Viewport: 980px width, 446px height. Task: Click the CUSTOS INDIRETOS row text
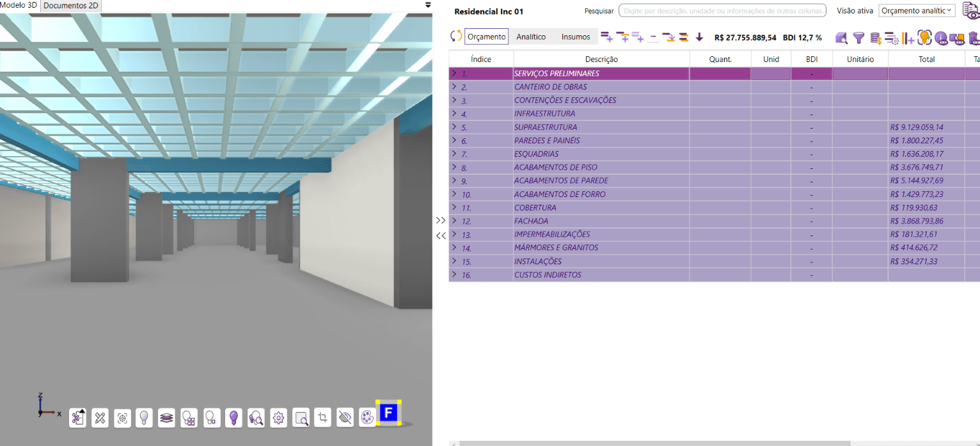pyautogui.click(x=548, y=275)
